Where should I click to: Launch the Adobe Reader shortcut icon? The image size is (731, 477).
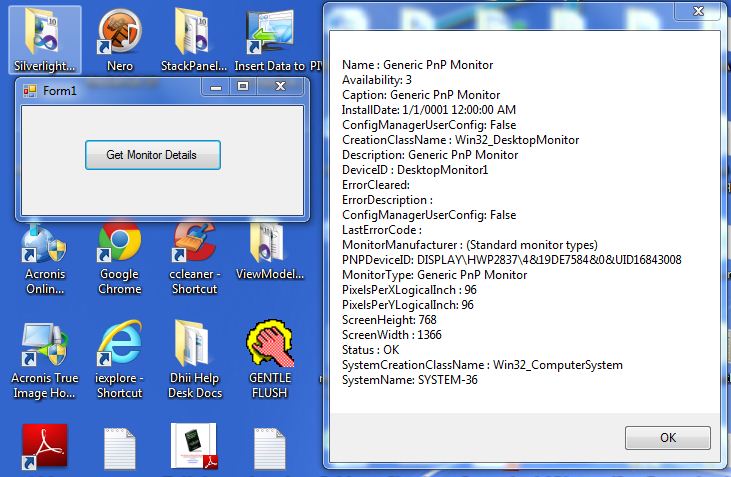coord(44,446)
